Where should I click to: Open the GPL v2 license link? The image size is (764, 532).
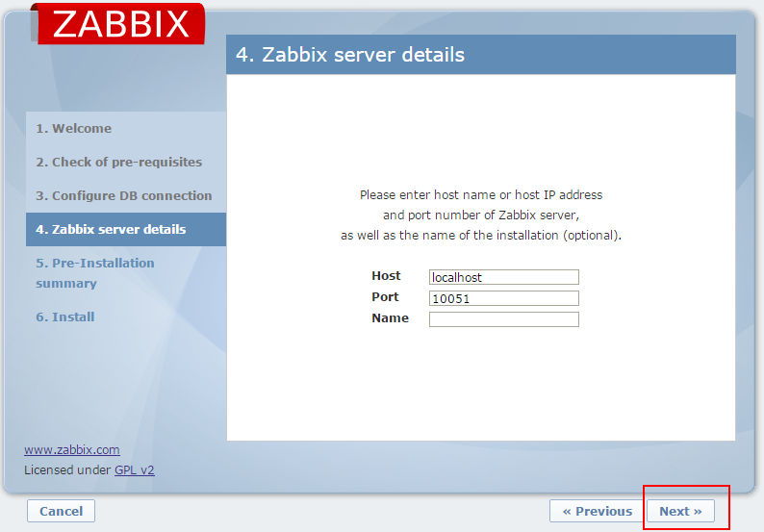click(x=135, y=470)
